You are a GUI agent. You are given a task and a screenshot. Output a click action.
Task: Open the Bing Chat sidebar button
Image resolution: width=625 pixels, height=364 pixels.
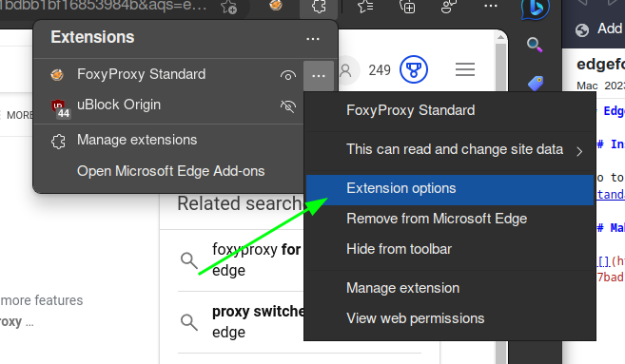pyautogui.click(x=536, y=8)
